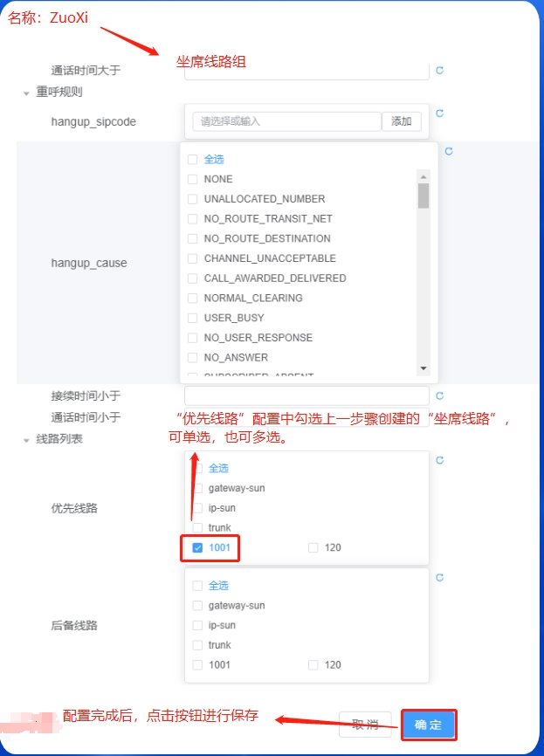Click scroll-down arrow in hangup_cause list
Image resolution: width=544 pixels, height=756 pixels.
[423, 368]
